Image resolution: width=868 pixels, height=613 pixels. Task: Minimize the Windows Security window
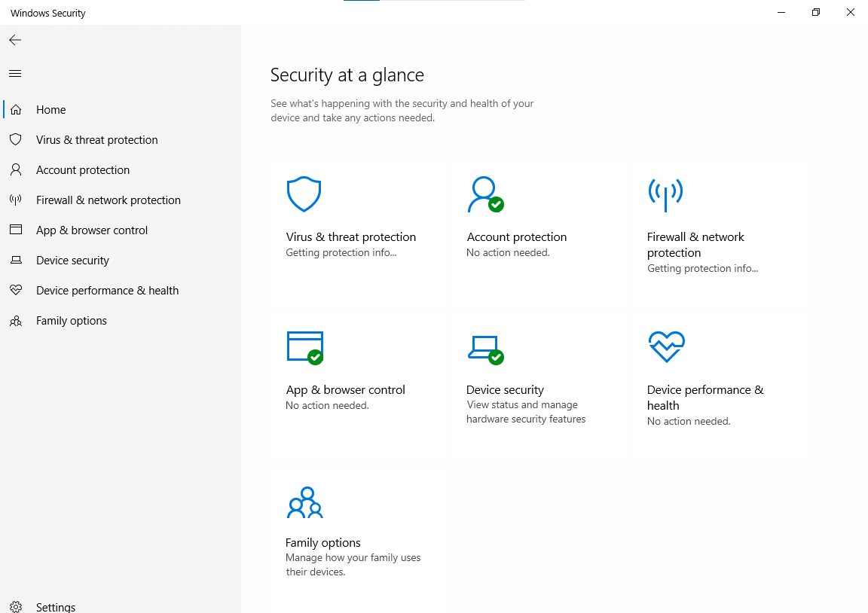(x=781, y=12)
